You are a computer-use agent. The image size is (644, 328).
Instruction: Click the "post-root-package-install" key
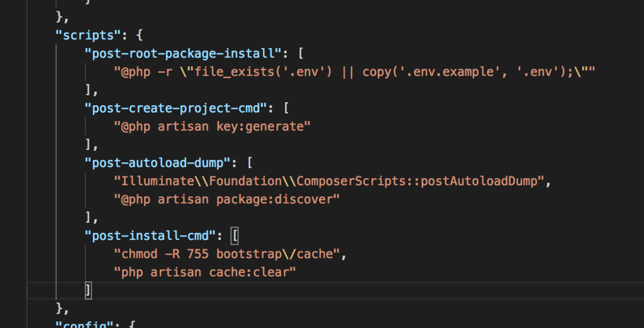pos(183,54)
